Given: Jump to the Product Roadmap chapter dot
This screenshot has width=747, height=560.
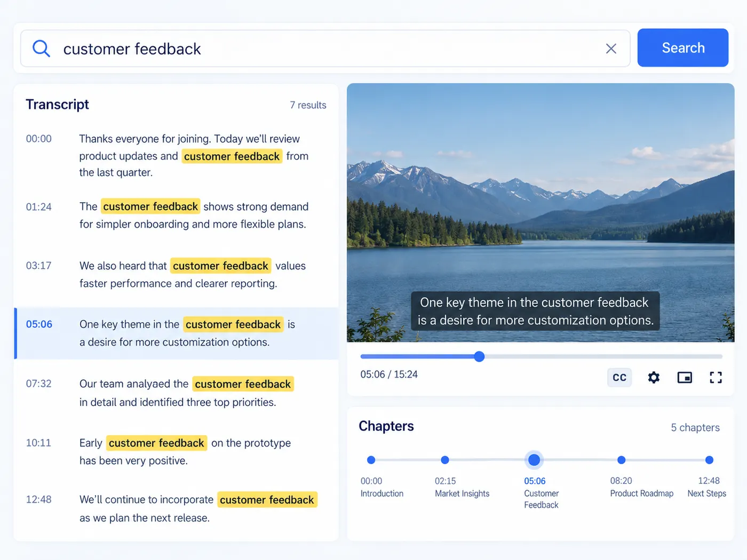Looking at the screenshot, I should (621, 460).
